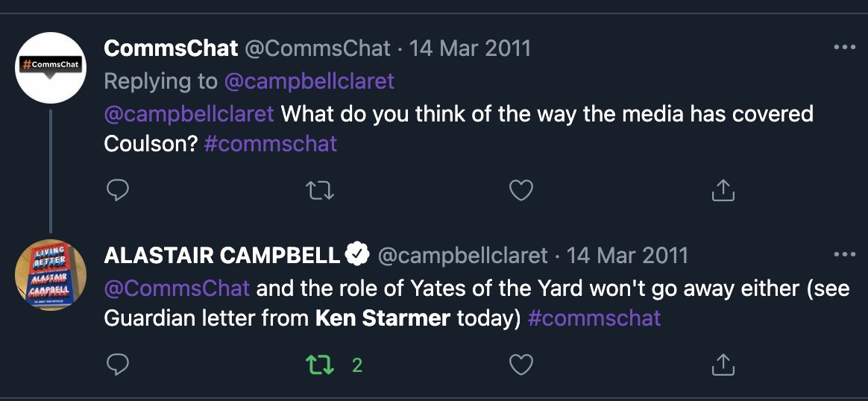Open Alastair Campbell's profile avatar
Image resolution: width=868 pixels, height=401 pixels.
coord(51,275)
